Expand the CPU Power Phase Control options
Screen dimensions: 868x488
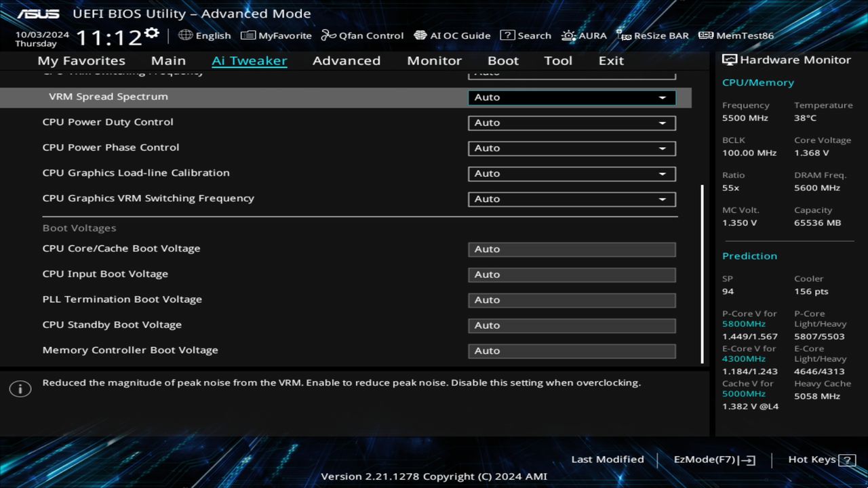(571, 148)
